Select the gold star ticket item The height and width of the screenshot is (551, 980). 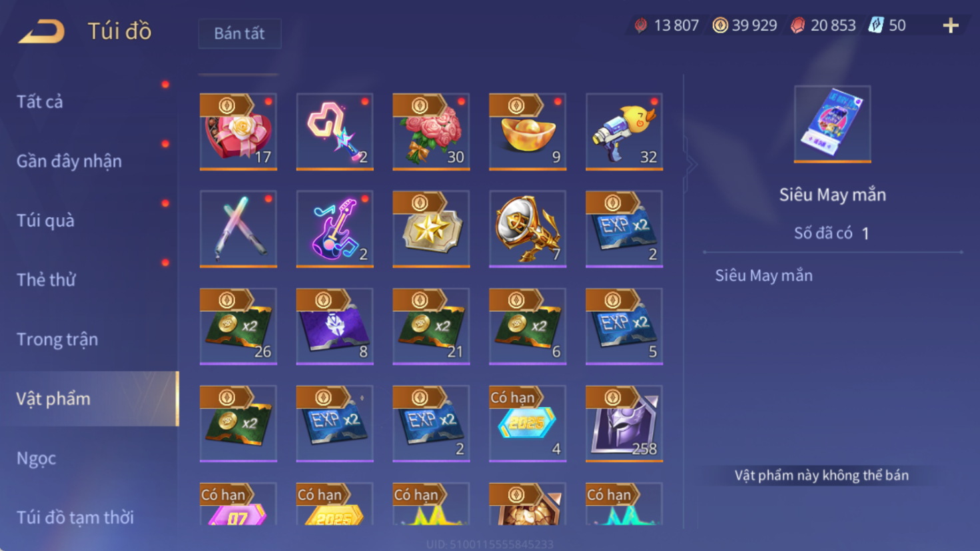[431, 229]
